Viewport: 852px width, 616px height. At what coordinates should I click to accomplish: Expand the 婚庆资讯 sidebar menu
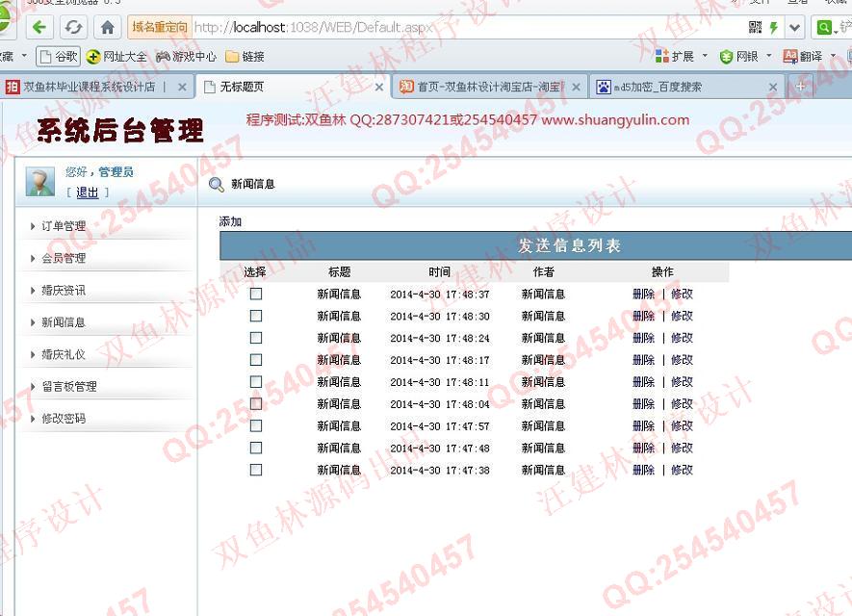pyautogui.click(x=64, y=290)
